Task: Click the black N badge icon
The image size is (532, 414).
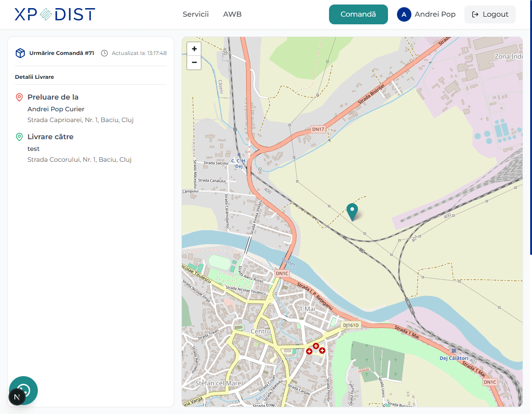Action: 17,397
